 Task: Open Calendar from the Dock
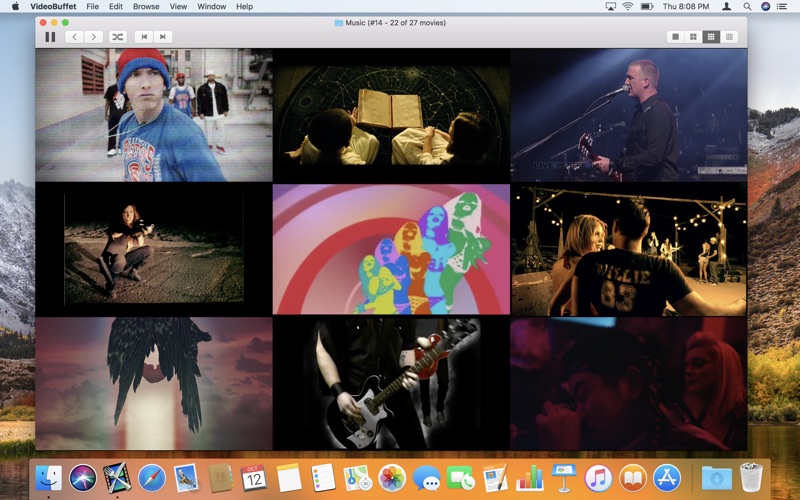pyautogui.click(x=254, y=478)
